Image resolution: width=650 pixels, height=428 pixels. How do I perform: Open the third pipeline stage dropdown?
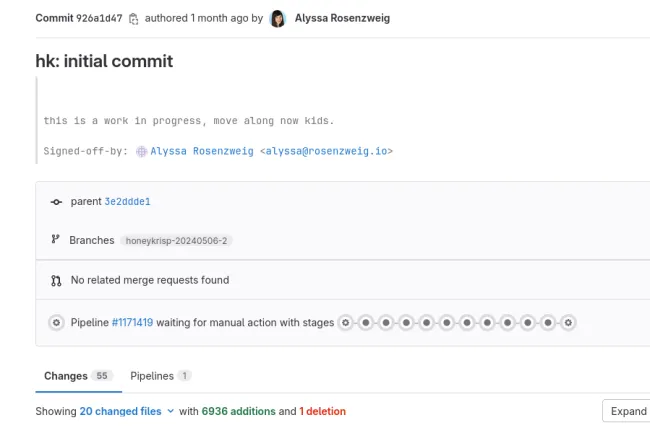click(x=386, y=323)
